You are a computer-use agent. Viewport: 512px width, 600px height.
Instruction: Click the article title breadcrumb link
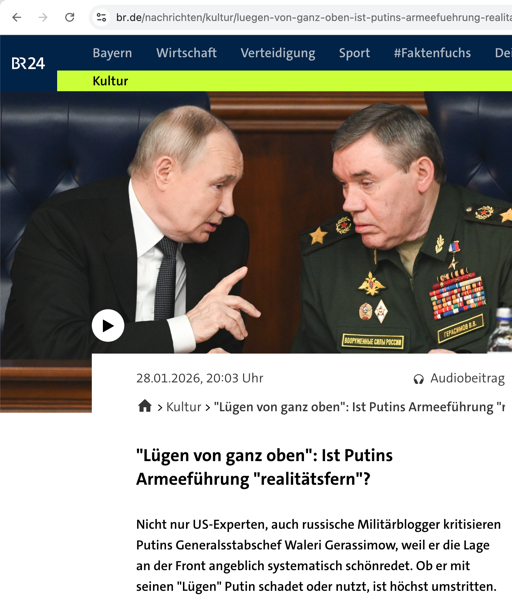(x=359, y=407)
